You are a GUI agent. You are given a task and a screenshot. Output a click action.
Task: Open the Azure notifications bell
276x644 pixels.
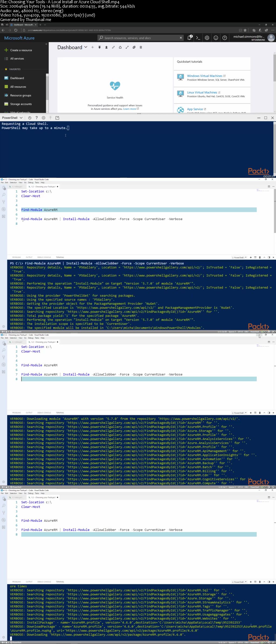coord(189,38)
